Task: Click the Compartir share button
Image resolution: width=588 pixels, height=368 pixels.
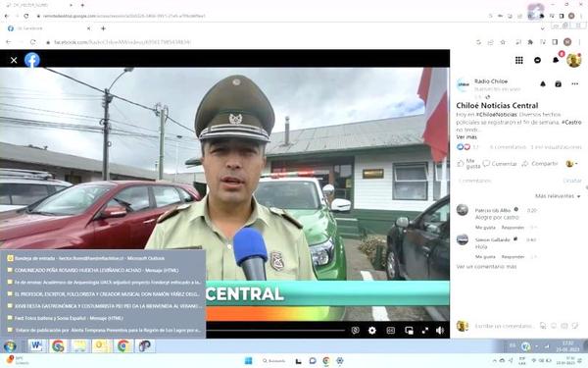Action: point(540,163)
